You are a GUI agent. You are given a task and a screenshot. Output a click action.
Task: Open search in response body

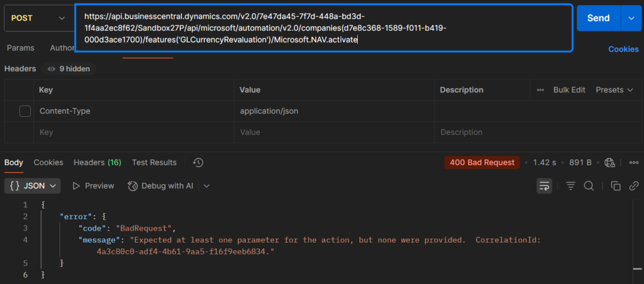click(x=589, y=185)
